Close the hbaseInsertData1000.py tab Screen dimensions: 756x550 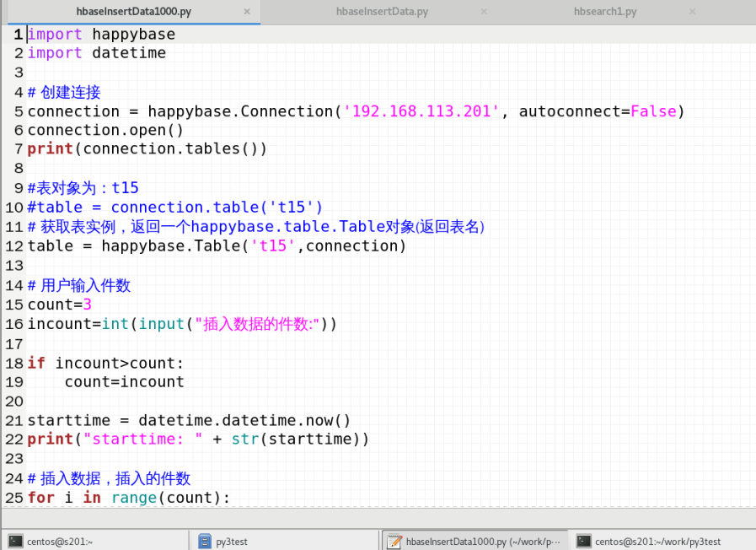click(x=246, y=12)
